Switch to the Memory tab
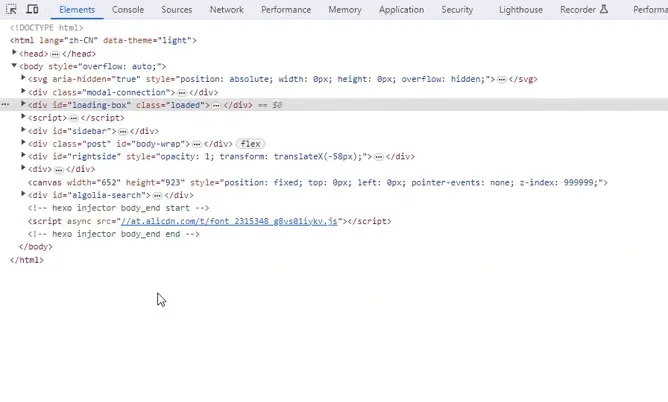668x402 pixels. click(345, 9)
